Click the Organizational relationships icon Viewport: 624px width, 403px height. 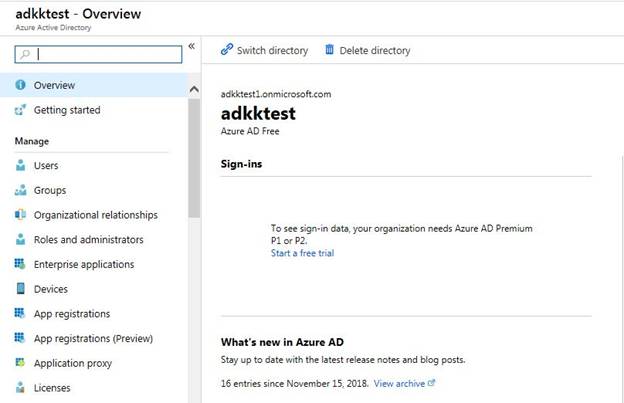[20, 215]
